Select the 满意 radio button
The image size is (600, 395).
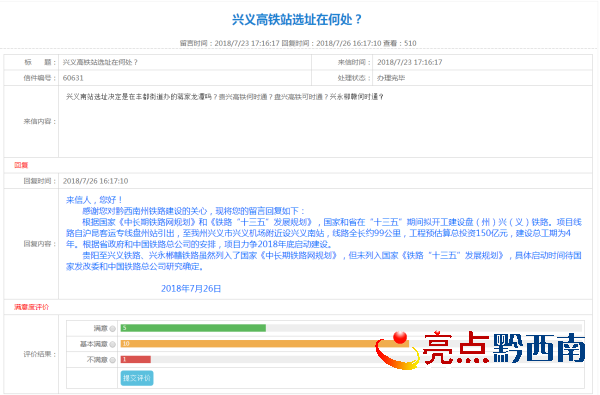click(112, 328)
